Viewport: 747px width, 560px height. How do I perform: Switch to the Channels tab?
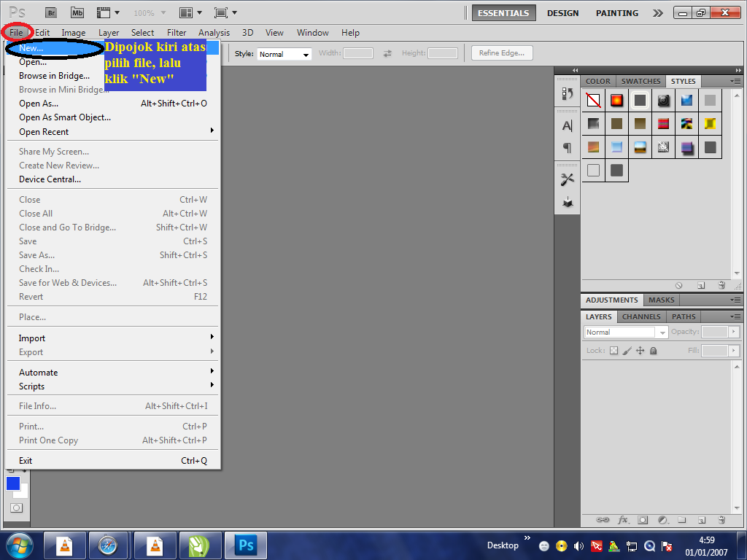(x=641, y=316)
